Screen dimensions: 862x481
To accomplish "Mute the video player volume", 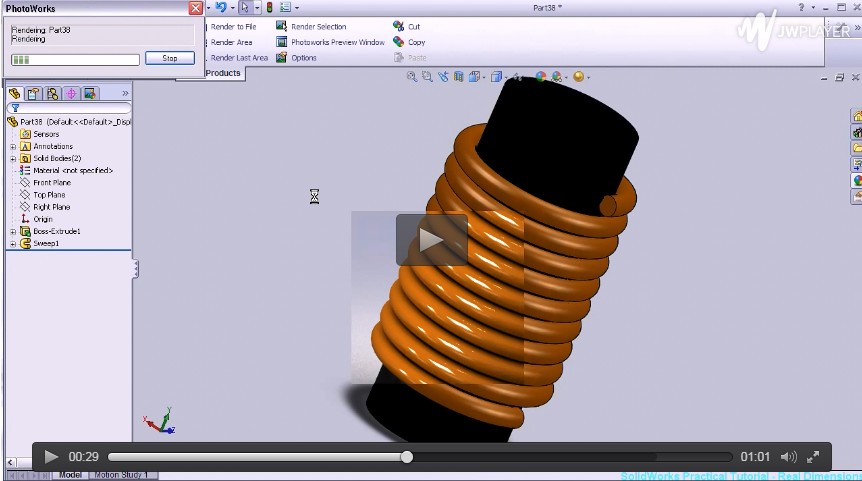I will (788, 457).
